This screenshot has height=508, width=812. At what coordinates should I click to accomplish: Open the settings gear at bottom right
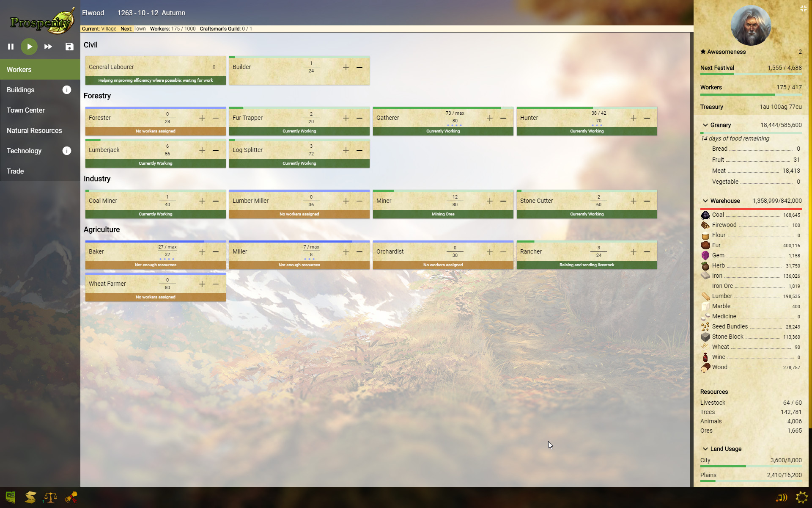click(x=802, y=497)
